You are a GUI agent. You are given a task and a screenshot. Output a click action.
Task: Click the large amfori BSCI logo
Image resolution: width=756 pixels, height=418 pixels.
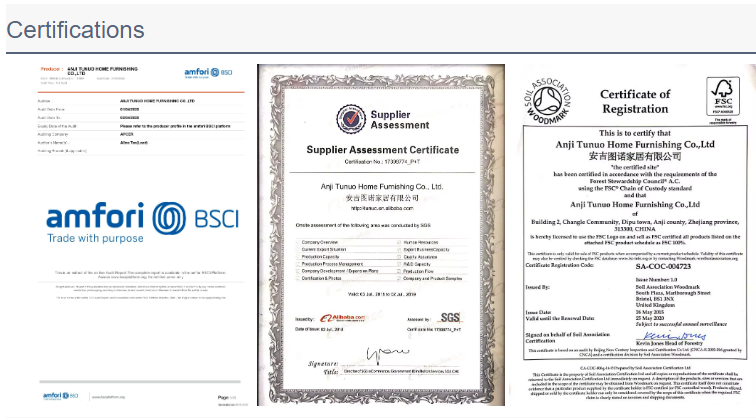click(142, 223)
